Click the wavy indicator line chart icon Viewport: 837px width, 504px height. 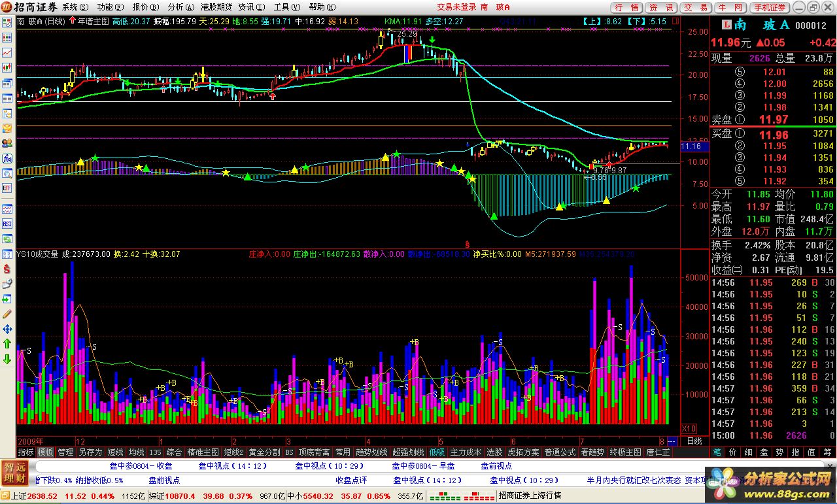(x=8, y=209)
